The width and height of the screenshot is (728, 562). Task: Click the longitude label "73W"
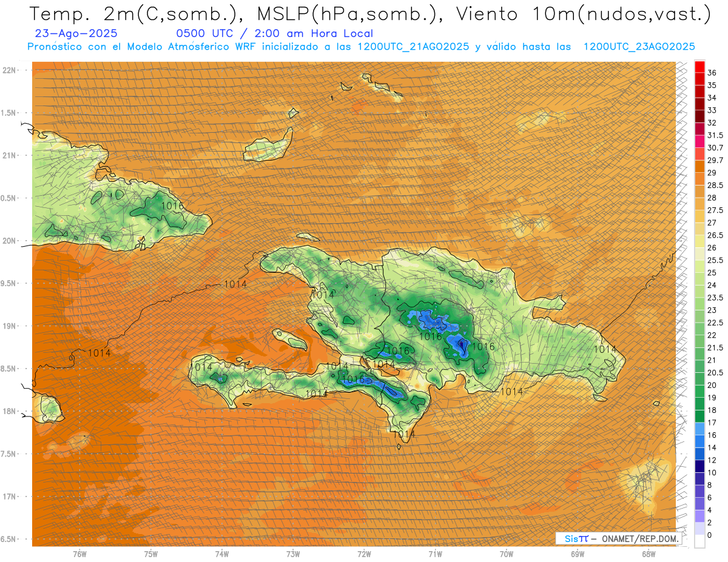point(293,554)
